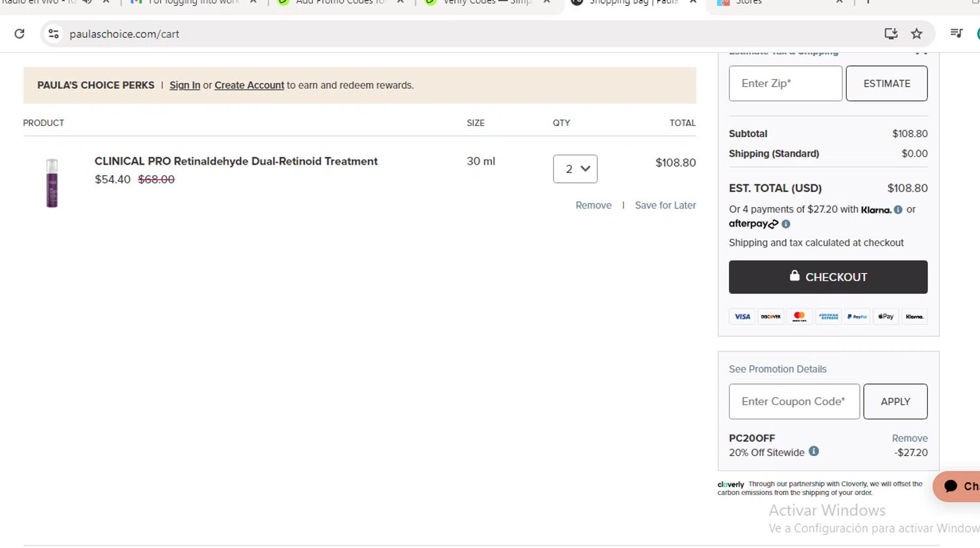This screenshot has height=548, width=980.
Task: Click Save for Later link
Action: [x=665, y=205]
